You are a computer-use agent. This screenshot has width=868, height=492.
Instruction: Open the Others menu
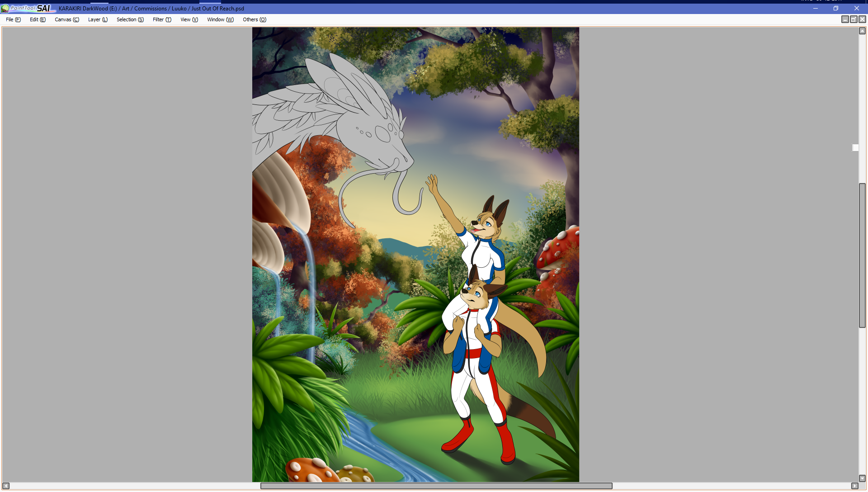pos(255,19)
